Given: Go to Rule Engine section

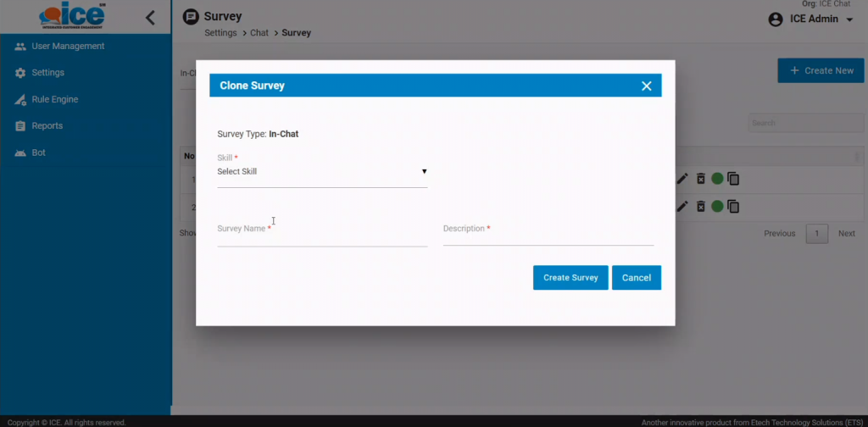Looking at the screenshot, I should tap(54, 100).
